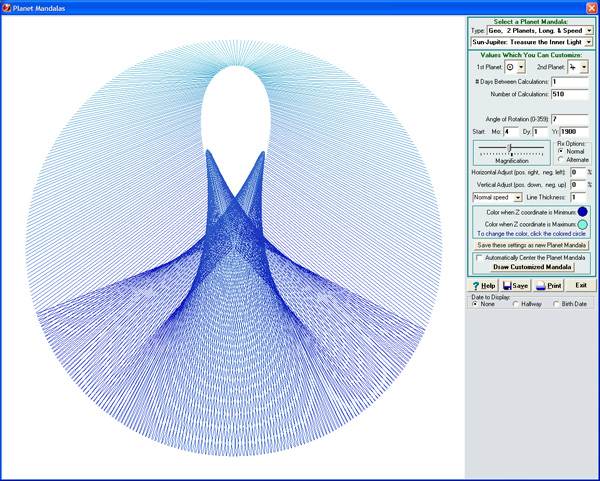Select the Normal Rx option
600x481 pixels.
click(561, 151)
